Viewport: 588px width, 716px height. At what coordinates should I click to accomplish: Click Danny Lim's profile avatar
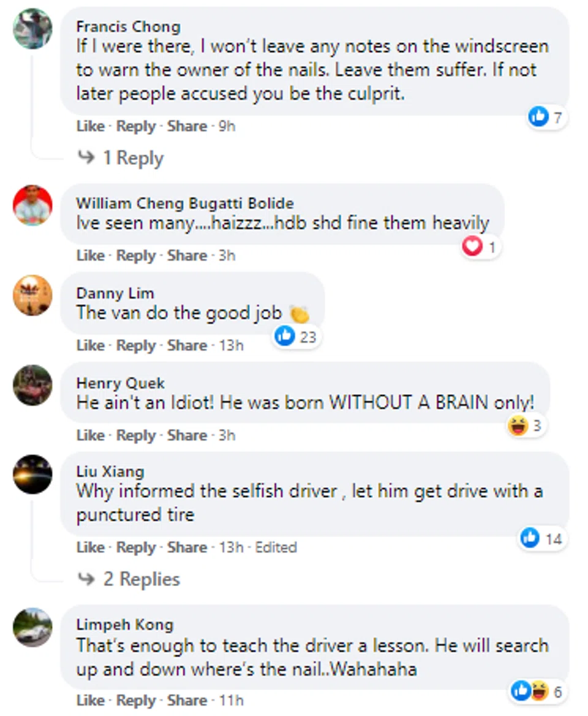(x=32, y=295)
